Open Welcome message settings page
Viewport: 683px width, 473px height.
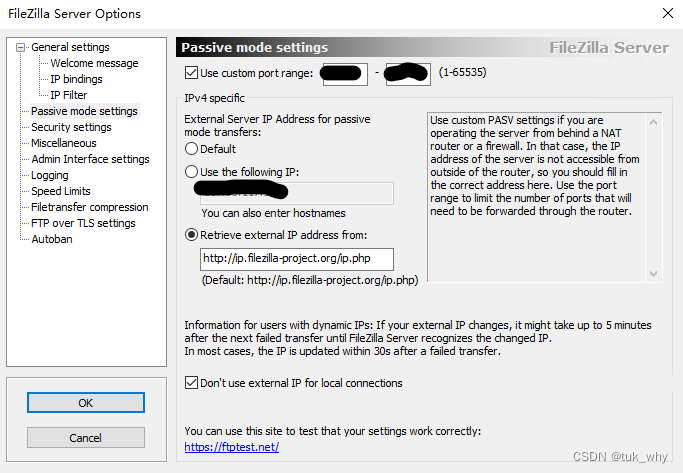point(94,63)
